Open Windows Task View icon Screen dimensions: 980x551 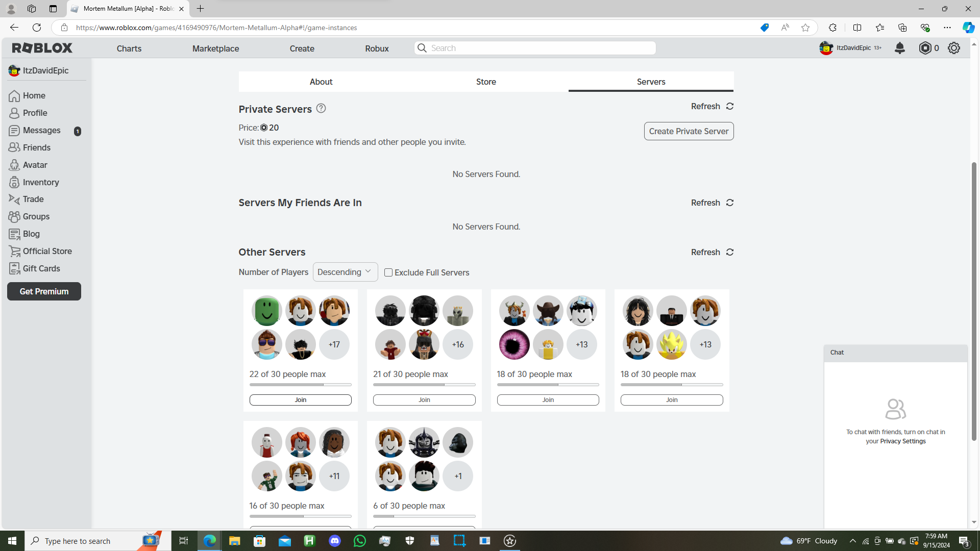click(184, 541)
